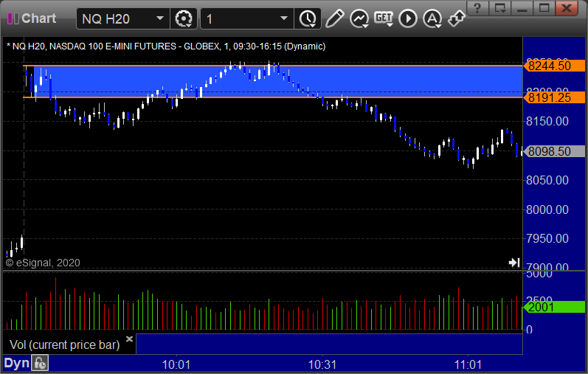Click the 11:01 time axis label
Viewport: 588px width, 374px height.
click(x=468, y=364)
